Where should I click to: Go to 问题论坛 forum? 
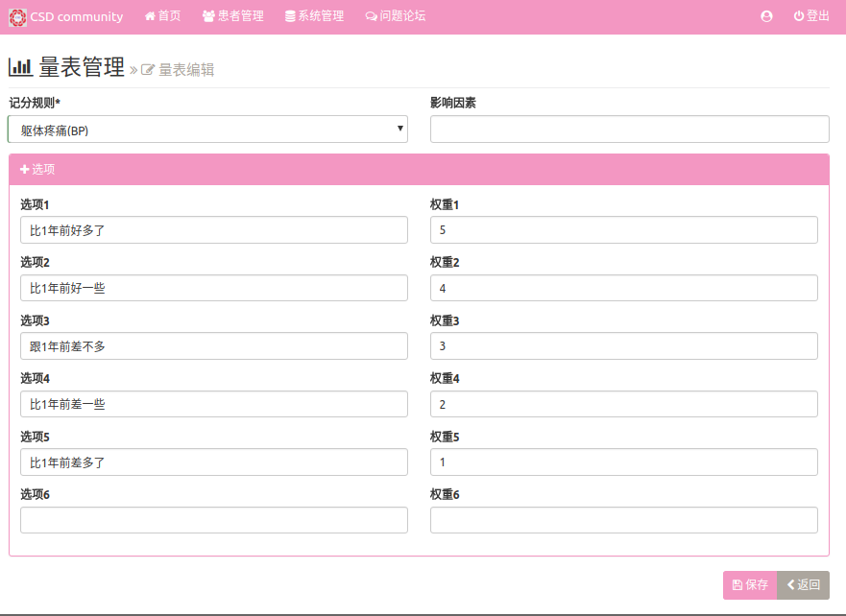tap(396, 16)
